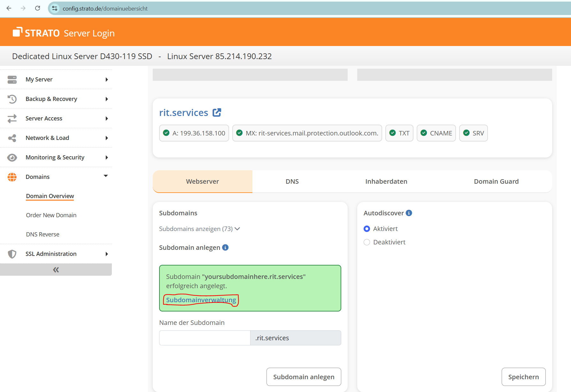Click the STRATO logo

pos(36,33)
